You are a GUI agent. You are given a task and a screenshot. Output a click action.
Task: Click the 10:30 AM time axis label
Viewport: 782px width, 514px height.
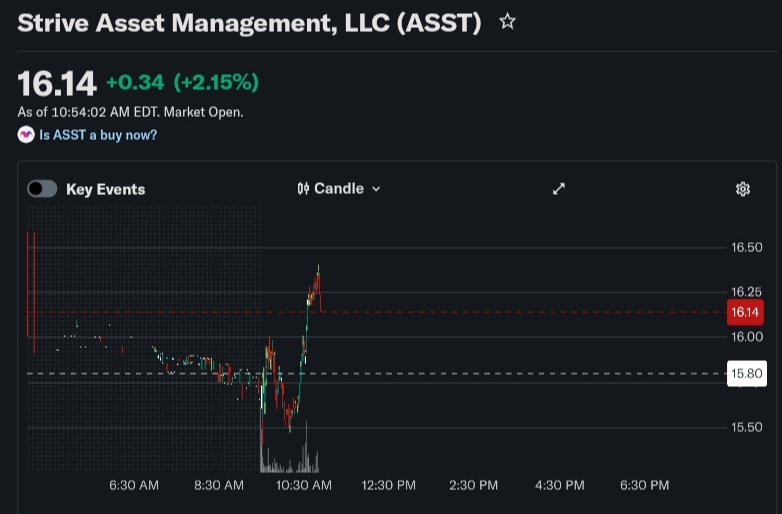pos(304,485)
